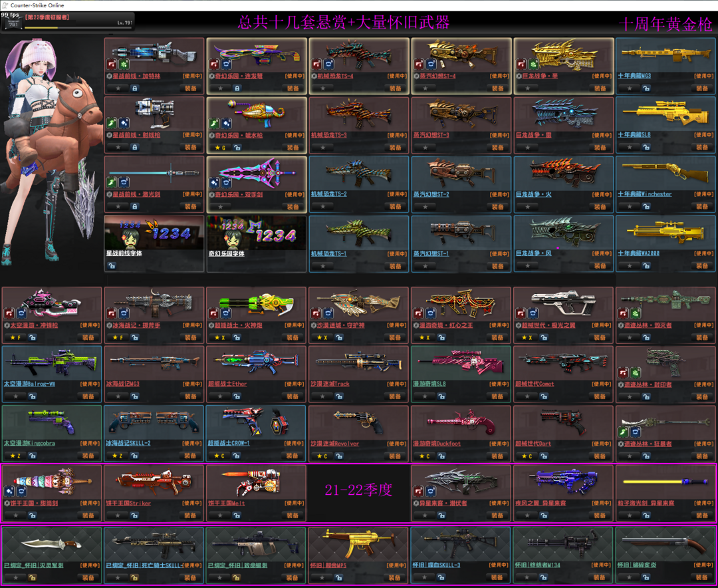Click the green clover icon on 巨龙战争 top card
Viewport: 718px width, 588px height.
pos(533,64)
